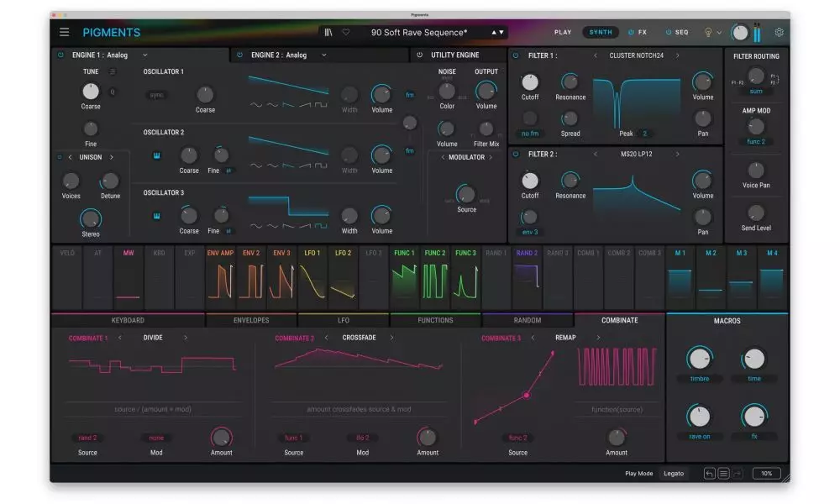Toggle the FX power button
The width and height of the screenshot is (840, 504).
coord(631,32)
